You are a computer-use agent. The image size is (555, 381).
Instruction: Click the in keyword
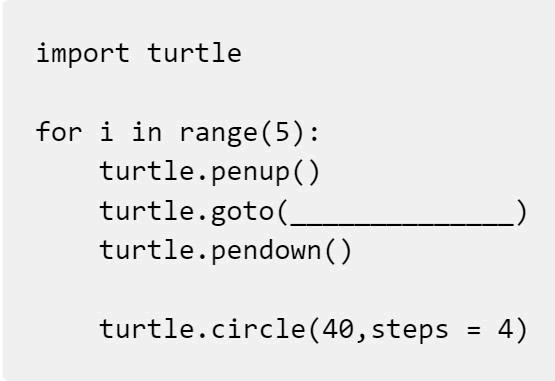[147, 131]
